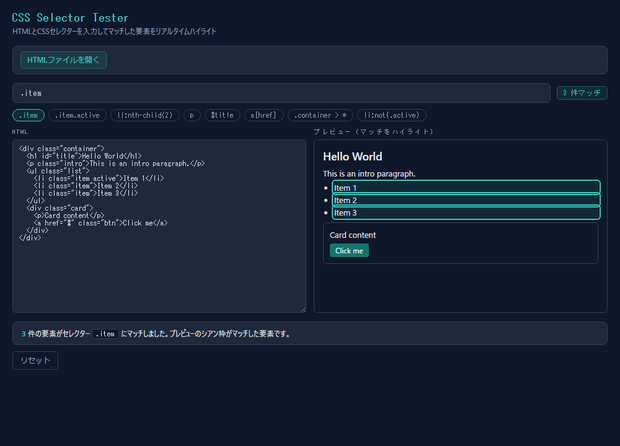Click the Hello World preview heading

(x=352, y=157)
